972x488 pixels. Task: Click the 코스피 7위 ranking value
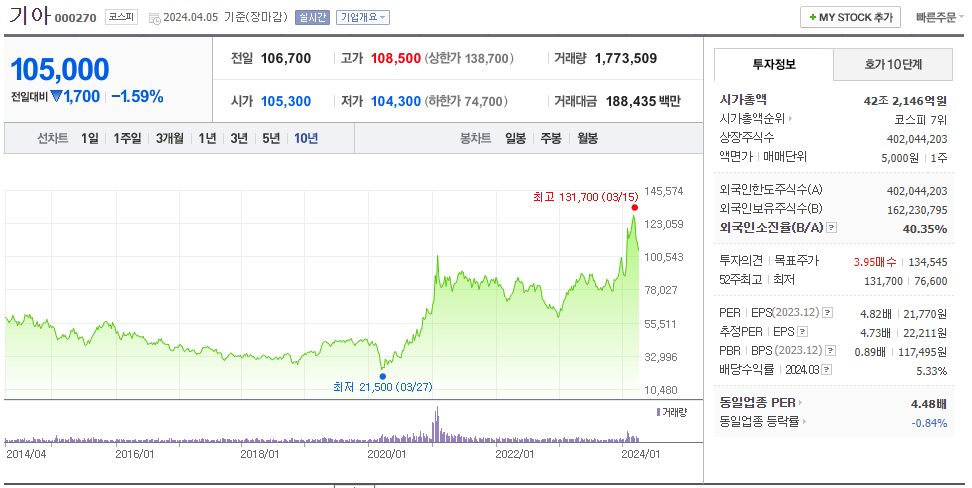(921, 120)
